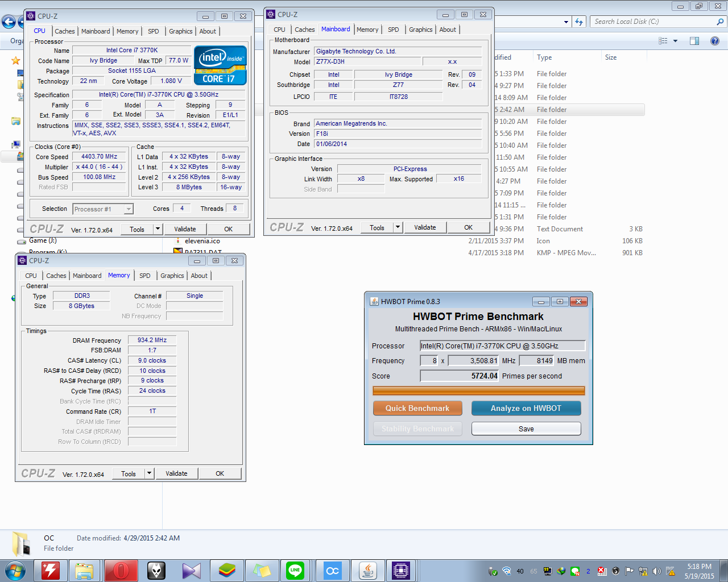
Task: Launch BlueStacks from the taskbar
Action: click(x=226, y=570)
